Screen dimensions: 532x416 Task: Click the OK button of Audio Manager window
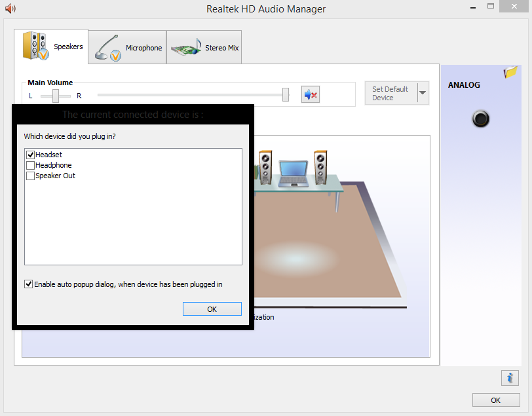click(x=496, y=400)
